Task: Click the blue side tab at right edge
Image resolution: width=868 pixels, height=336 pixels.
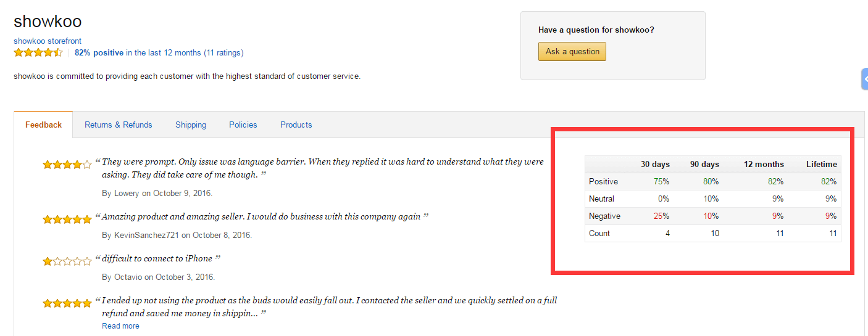Action: 864,80
